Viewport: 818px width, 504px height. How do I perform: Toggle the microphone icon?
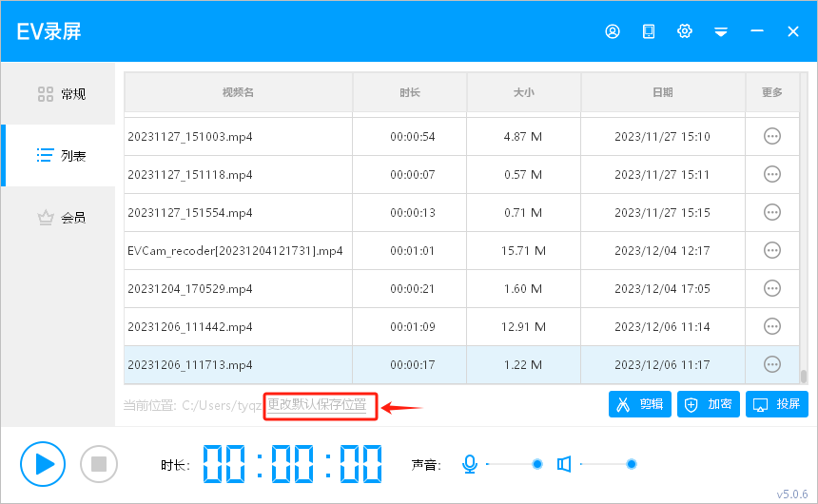click(469, 464)
